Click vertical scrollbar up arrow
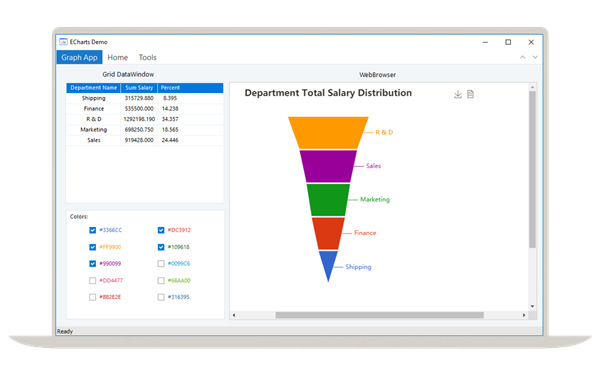Viewport: 600px width, 375px height. coord(532,87)
